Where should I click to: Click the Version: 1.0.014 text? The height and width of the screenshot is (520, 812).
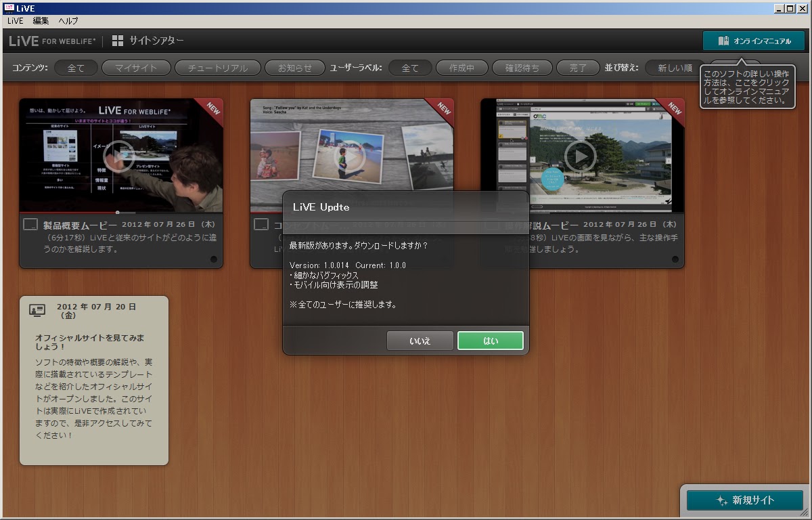(319, 265)
